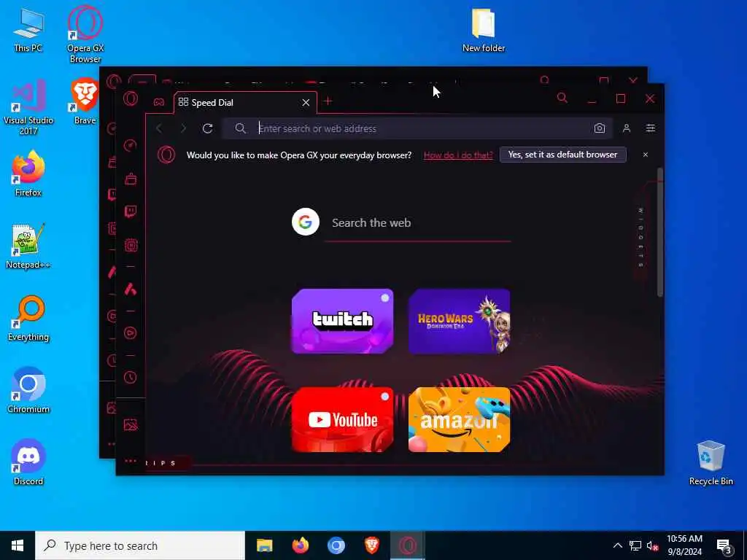
Task: Select Discord desktop shortcut
Action: tap(28, 462)
